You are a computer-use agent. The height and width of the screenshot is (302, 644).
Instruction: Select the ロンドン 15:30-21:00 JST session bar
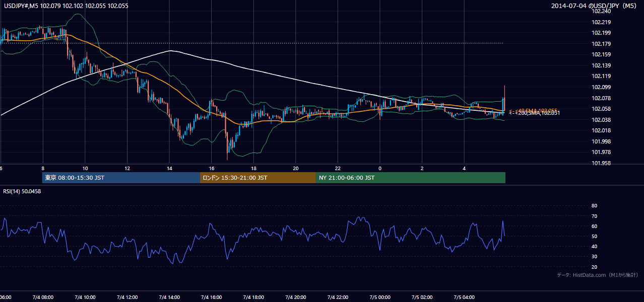tap(258, 178)
